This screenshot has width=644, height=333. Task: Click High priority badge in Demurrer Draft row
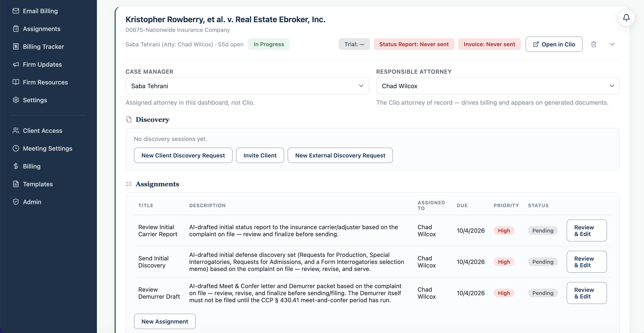[504, 293]
